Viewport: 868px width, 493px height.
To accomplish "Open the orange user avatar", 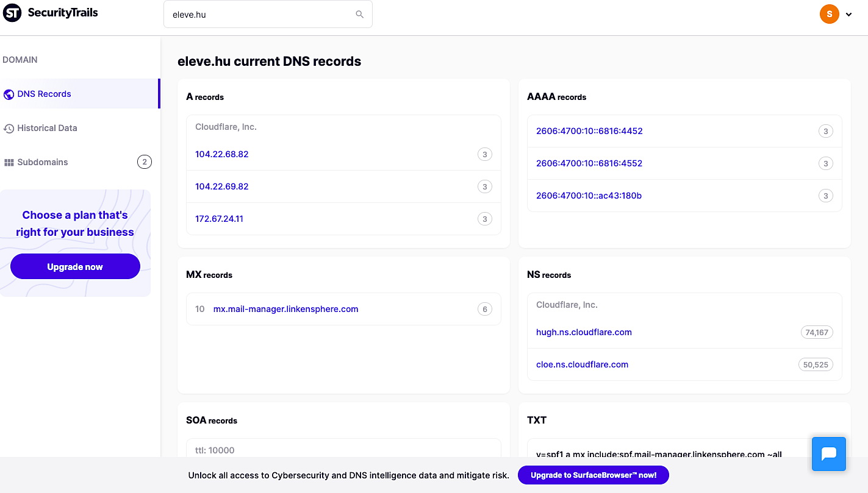I will 830,14.
